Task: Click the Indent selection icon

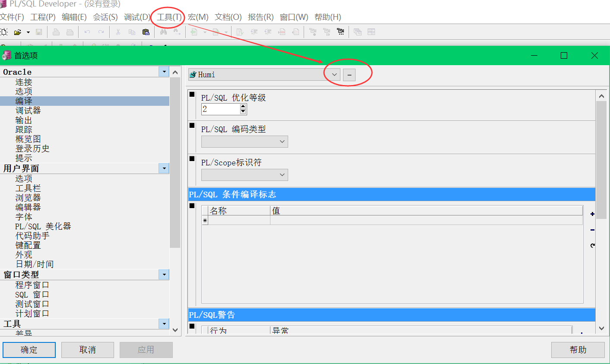Action: (x=254, y=32)
